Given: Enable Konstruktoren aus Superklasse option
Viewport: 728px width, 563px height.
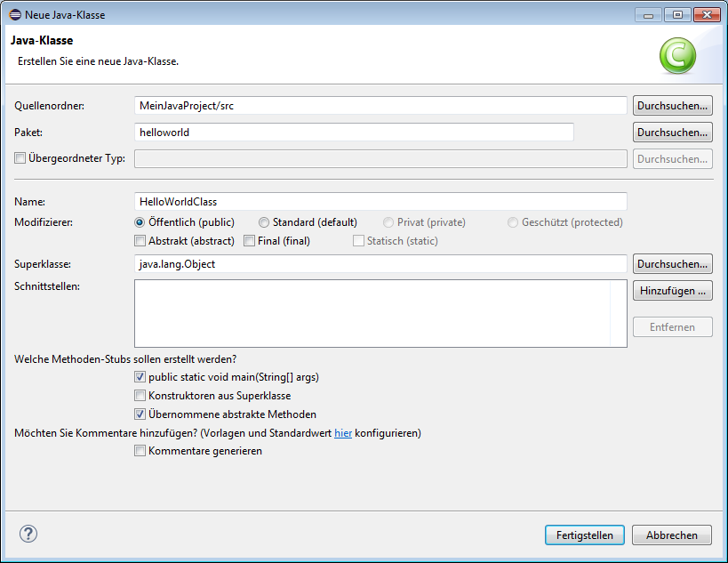Looking at the screenshot, I should [x=140, y=396].
